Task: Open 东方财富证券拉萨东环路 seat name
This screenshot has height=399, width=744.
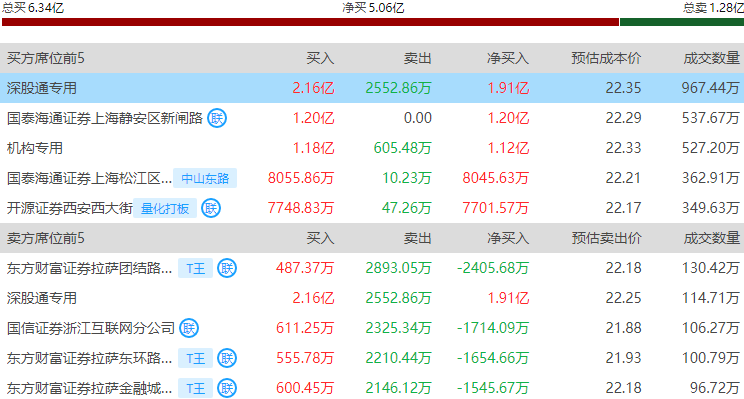Action: coord(89,358)
